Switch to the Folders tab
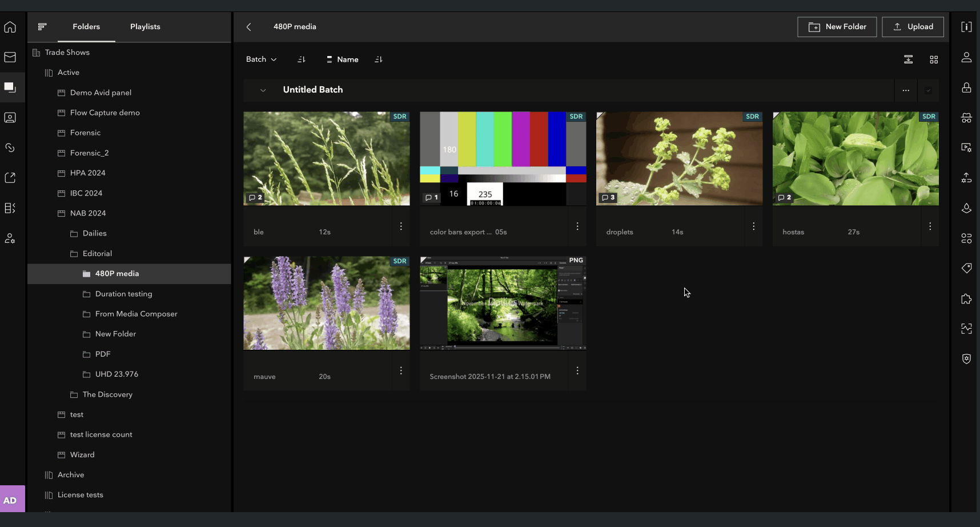This screenshot has width=980, height=527. click(x=86, y=27)
